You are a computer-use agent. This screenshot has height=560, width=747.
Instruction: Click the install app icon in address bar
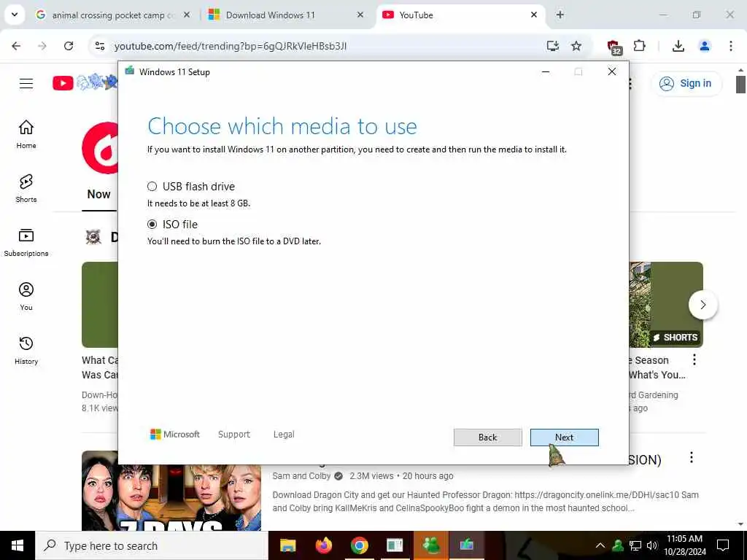553,46
